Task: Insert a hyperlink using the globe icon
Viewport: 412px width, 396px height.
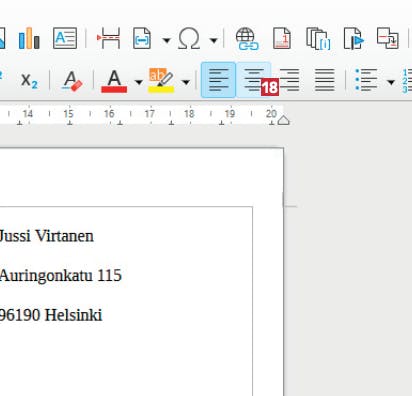Action: [247, 38]
